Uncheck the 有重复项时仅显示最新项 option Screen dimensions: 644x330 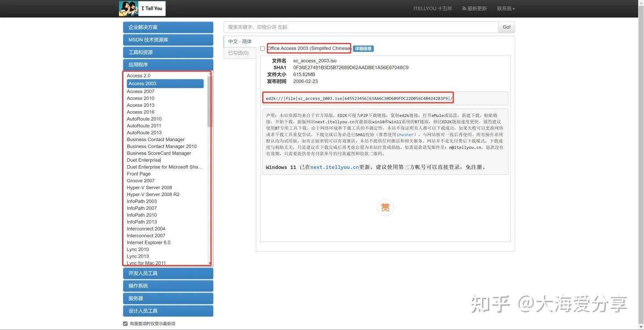pyautogui.click(x=125, y=323)
